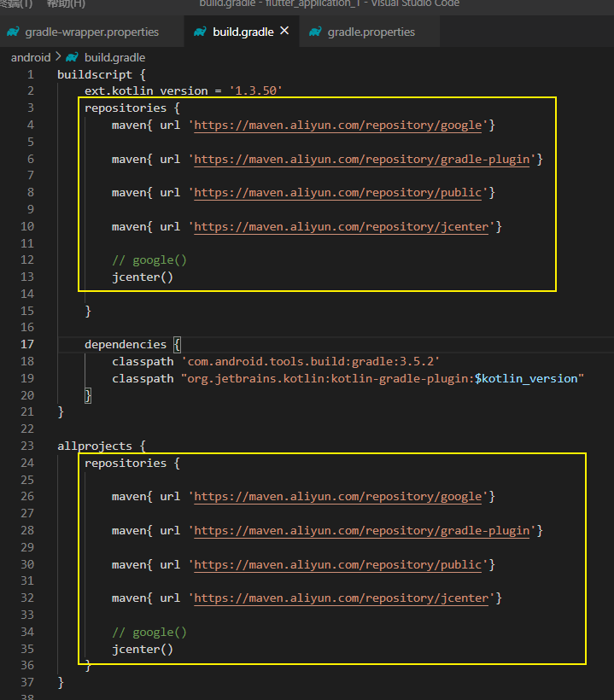Viewport: 614px width, 700px height.
Task: Click the 'buildscript' keyword on line 1
Action: coord(95,74)
